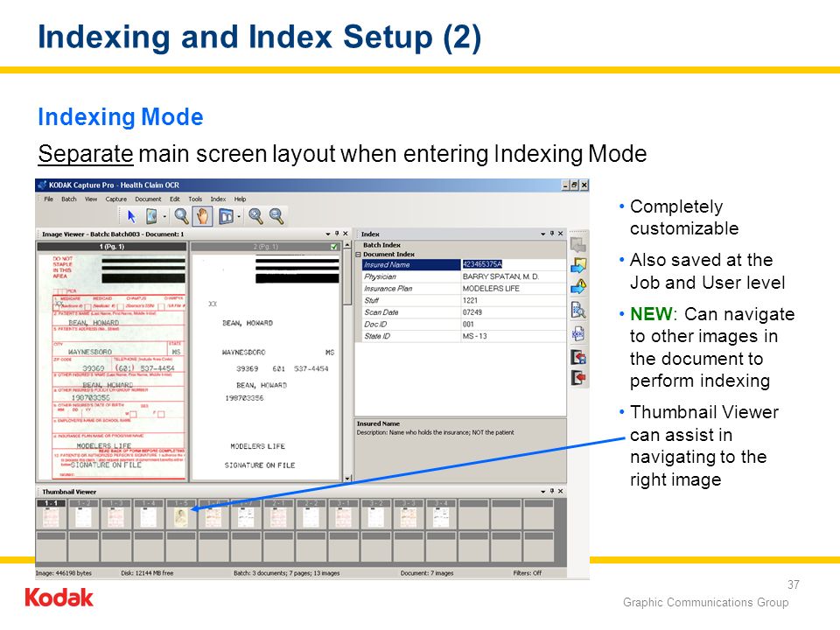Click the Batch: 3 documents status entry
840x630 pixels.
[287, 573]
